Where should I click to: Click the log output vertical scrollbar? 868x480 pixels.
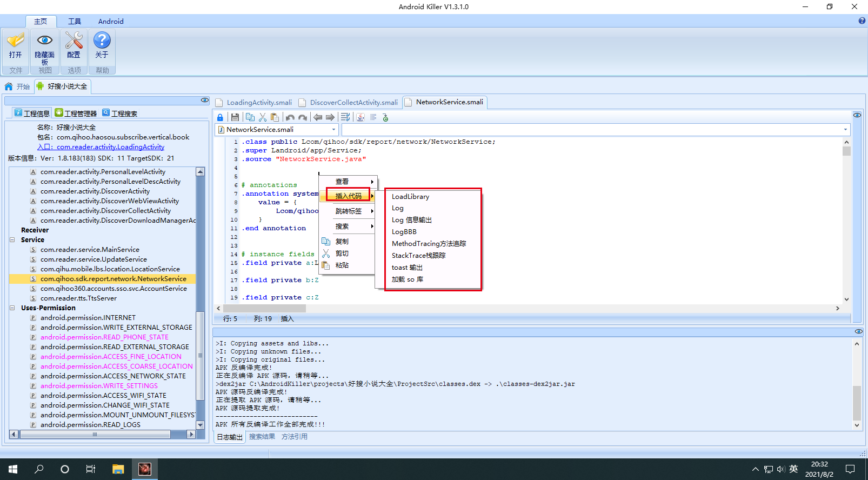point(857,403)
